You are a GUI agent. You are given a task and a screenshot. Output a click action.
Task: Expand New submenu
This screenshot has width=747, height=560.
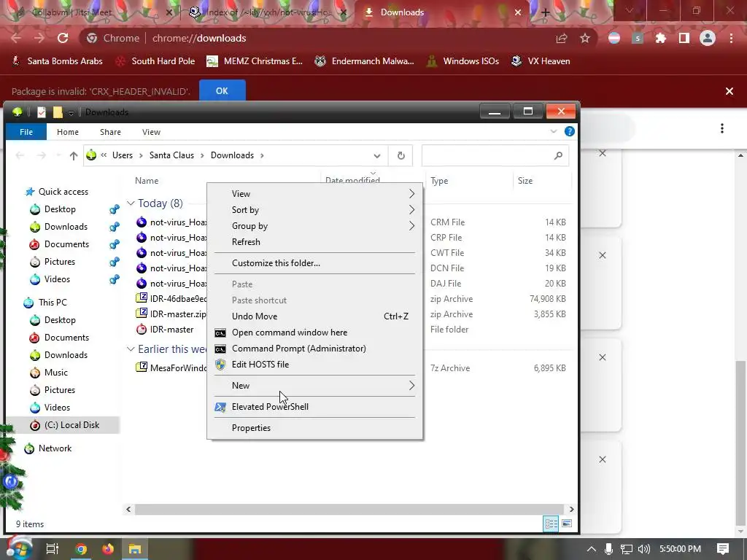(315, 386)
